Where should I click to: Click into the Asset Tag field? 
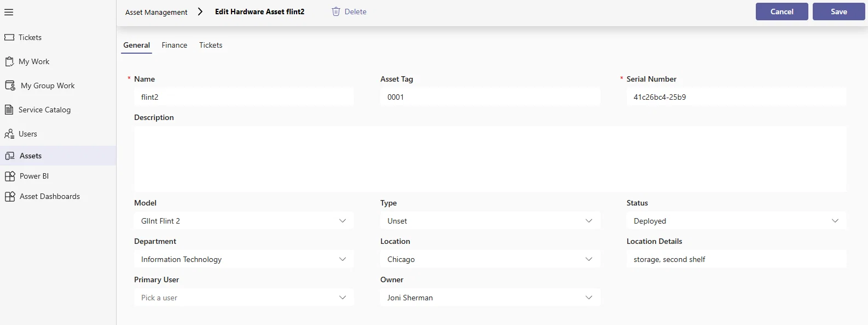(x=490, y=97)
